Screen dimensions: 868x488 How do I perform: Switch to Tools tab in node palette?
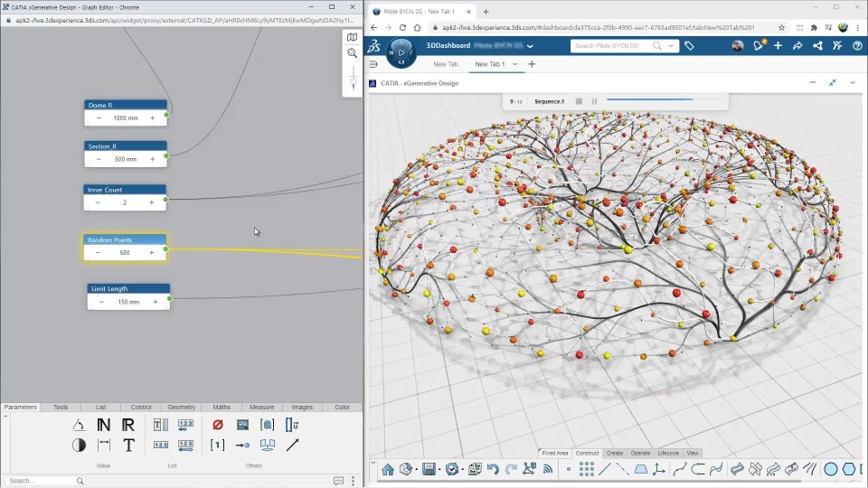[61, 407]
